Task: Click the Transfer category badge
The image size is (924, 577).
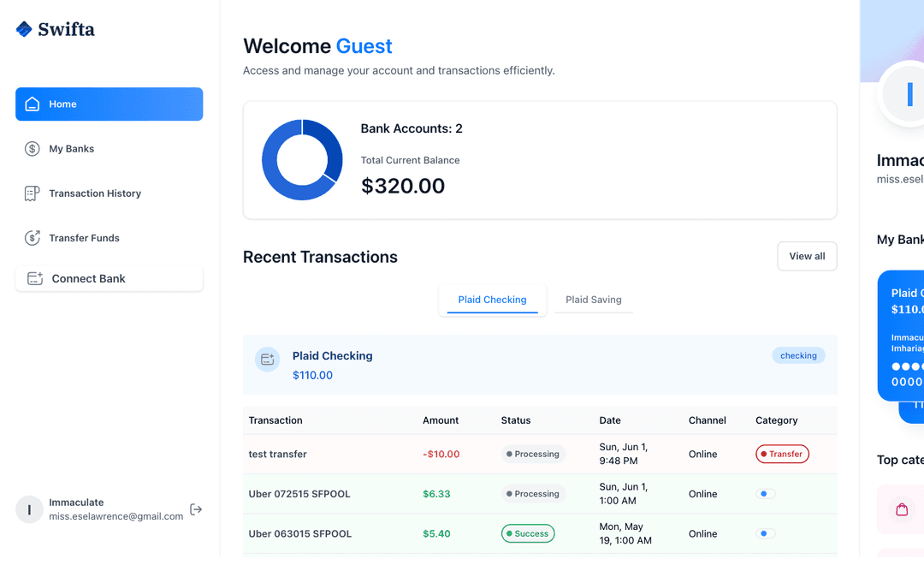Action: click(782, 455)
